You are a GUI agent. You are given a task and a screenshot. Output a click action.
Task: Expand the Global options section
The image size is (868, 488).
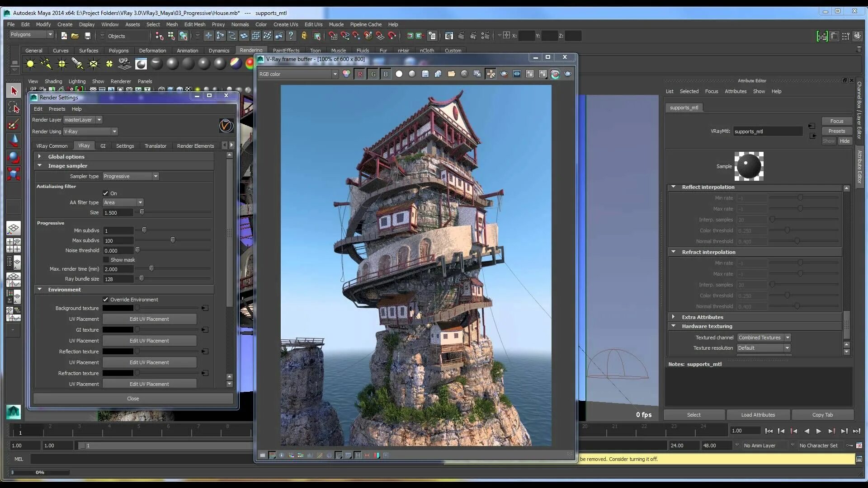pos(40,156)
